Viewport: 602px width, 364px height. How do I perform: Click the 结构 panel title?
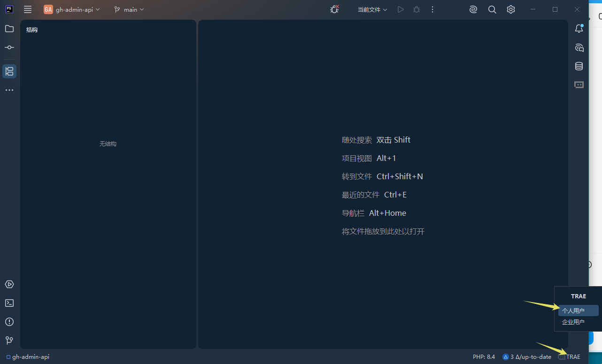pyautogui.click(x=32, y=30)
